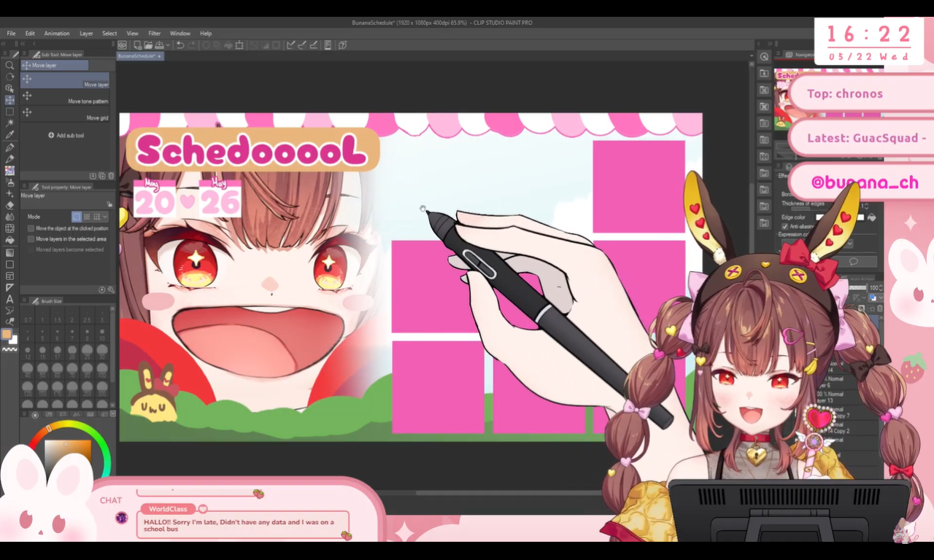Screen dimensions: 934x560
Task: Open the Layer menu
Action: pos(86,34)
